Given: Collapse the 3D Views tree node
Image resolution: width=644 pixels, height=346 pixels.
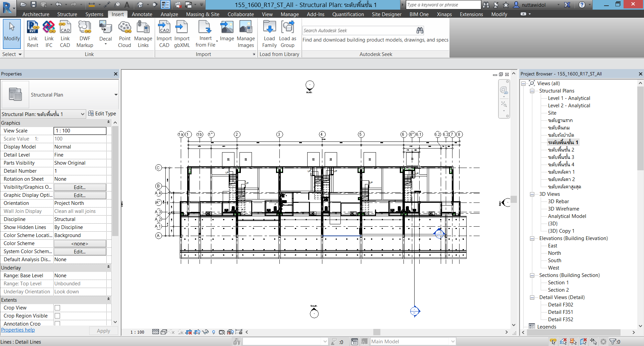Looking at the screenshot, I should (x=532, y=194).
